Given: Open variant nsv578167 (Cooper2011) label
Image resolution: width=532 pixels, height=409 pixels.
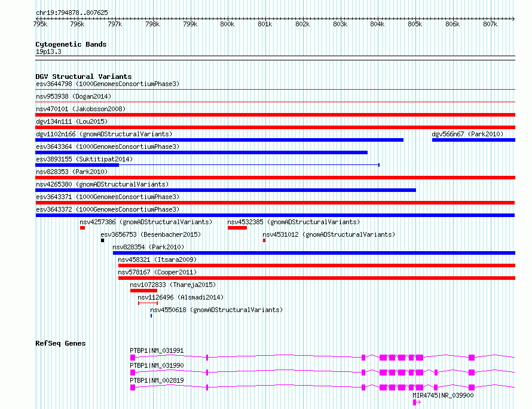Looking at the screenshot, I should [x=157, y=272].
